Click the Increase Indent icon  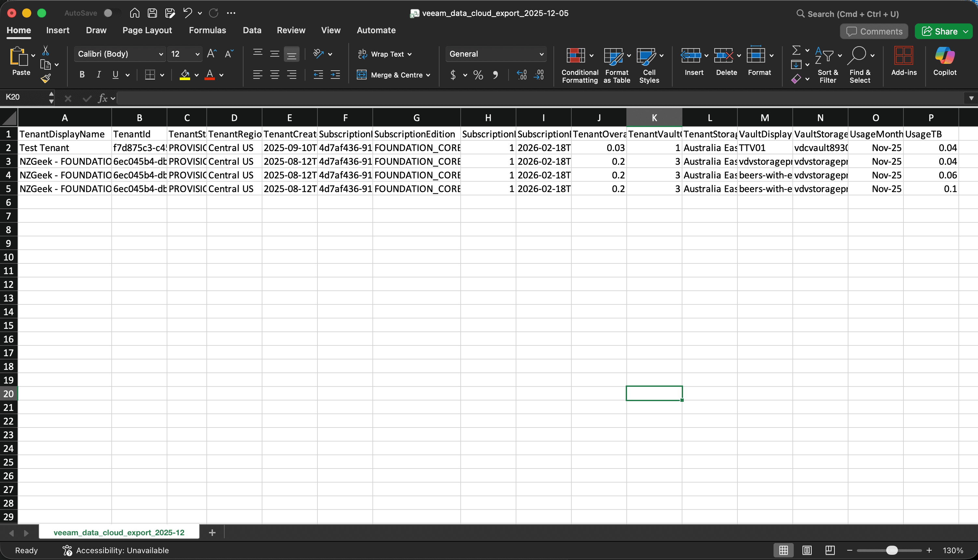(x=335, y=75)
